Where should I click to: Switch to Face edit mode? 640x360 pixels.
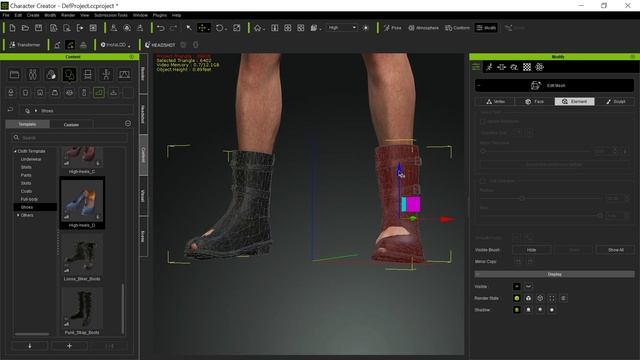click(535, 101)
